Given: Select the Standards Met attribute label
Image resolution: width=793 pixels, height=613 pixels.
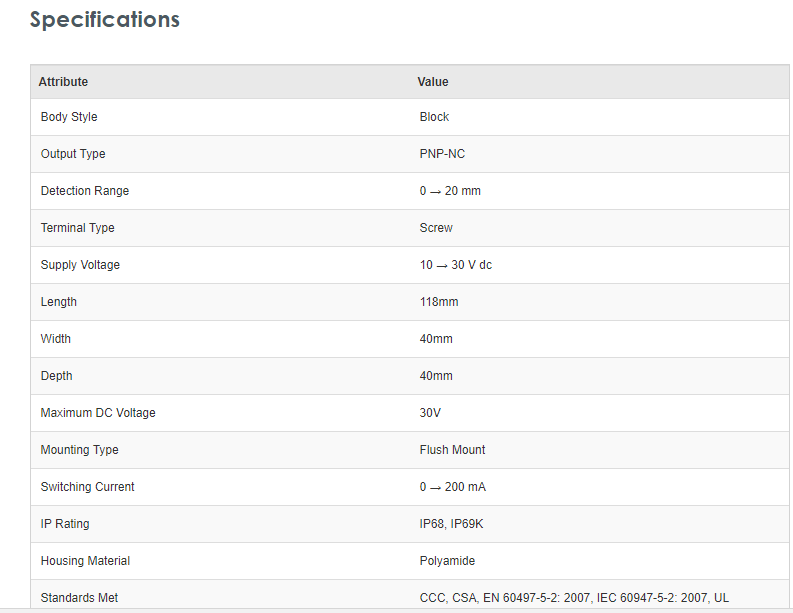Looking at the screenshot, I should [79, 598].
